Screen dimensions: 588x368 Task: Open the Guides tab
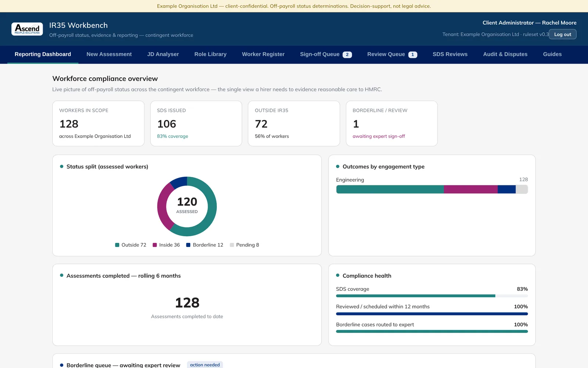552,54
